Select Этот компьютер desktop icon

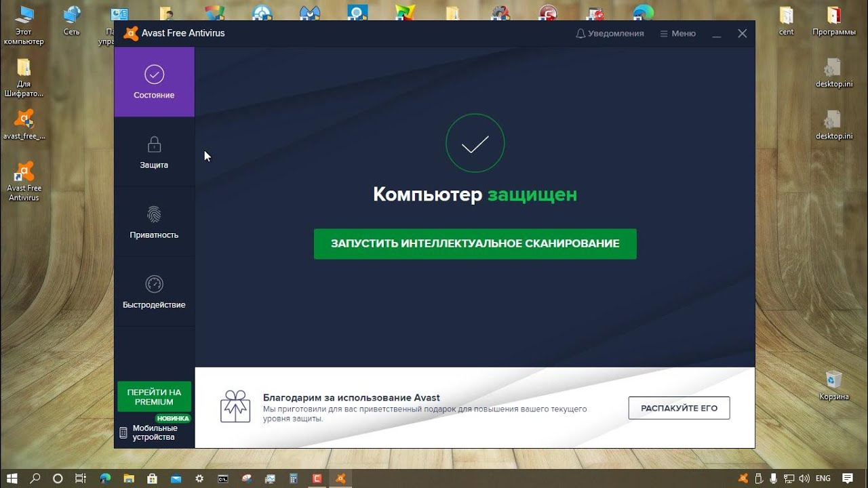(x=24, y=24)
